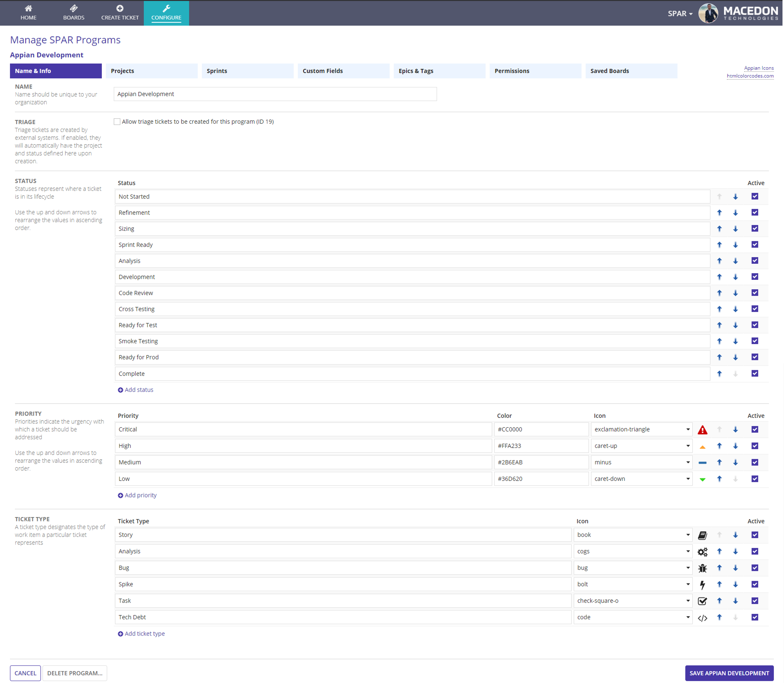Open the Appian Icons link
This screenshot has height=683, width=784.
click(x=759, y=68)
